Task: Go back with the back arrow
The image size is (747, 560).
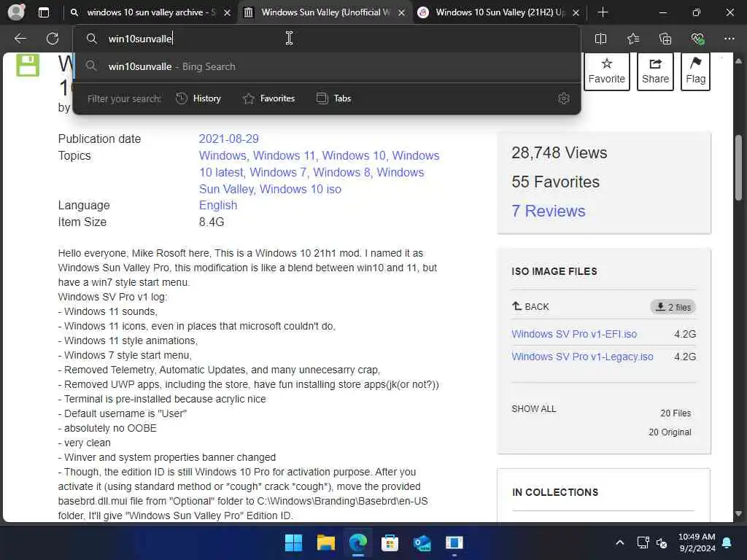Action: click(x=20, y=39)
